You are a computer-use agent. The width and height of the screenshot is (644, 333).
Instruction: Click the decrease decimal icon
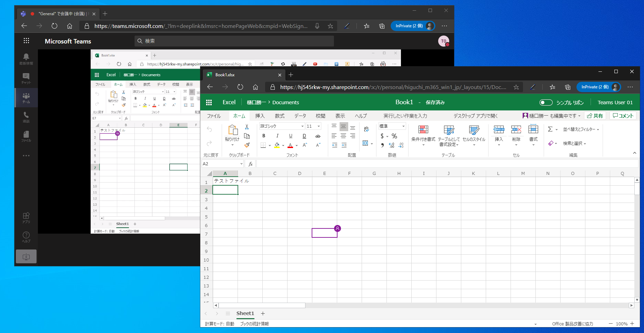[x=401, y=145]
